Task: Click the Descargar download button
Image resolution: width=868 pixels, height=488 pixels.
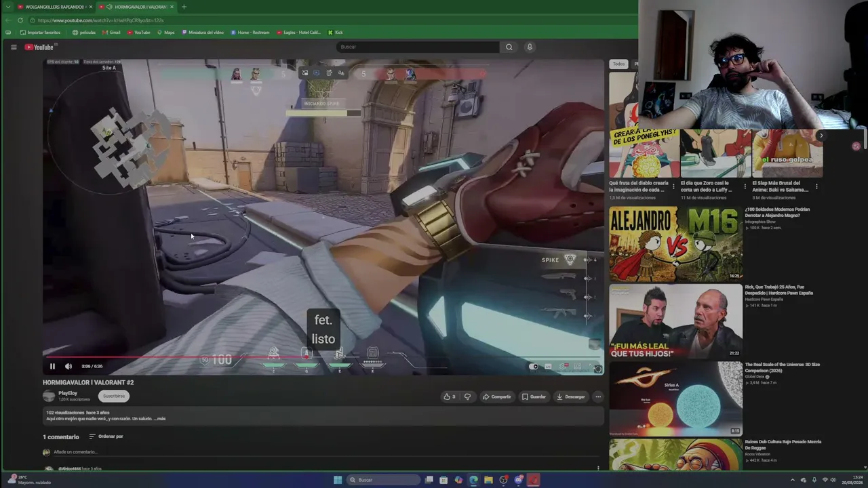Action: [571, 396]
